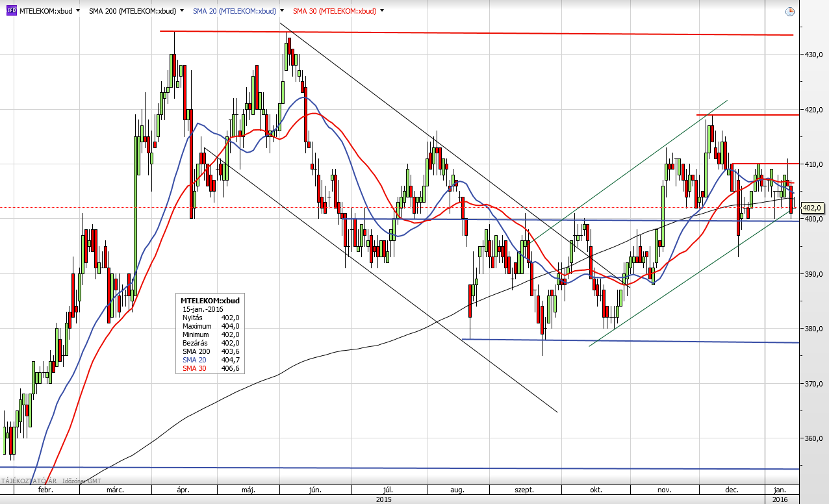Open the MTELEKOM:xbud instrument dropdown
The width and height of the screenshot is (829, 504).
point(78,11)
